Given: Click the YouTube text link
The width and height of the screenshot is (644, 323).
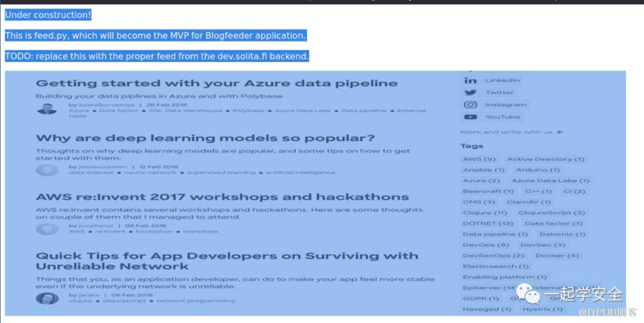Looking at the screenshot, I should [503, 117].
